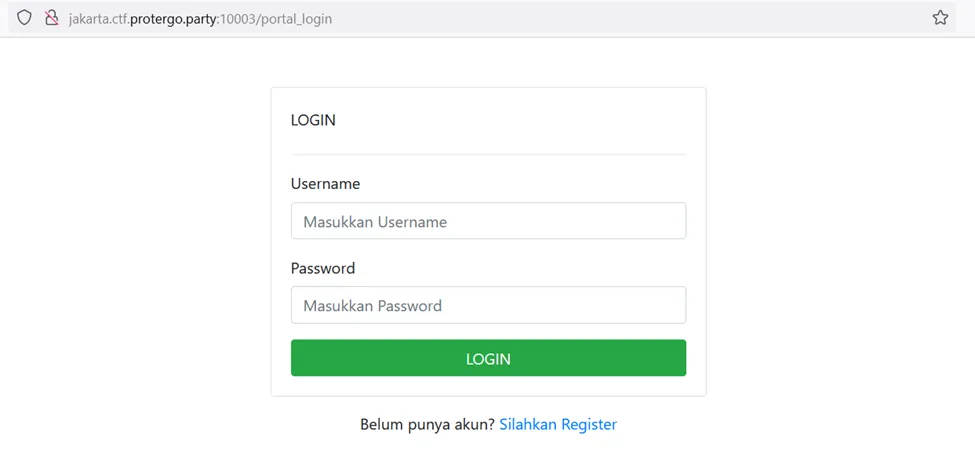
Task: Click the LOGIN heading text
Action: coord(313,120)
